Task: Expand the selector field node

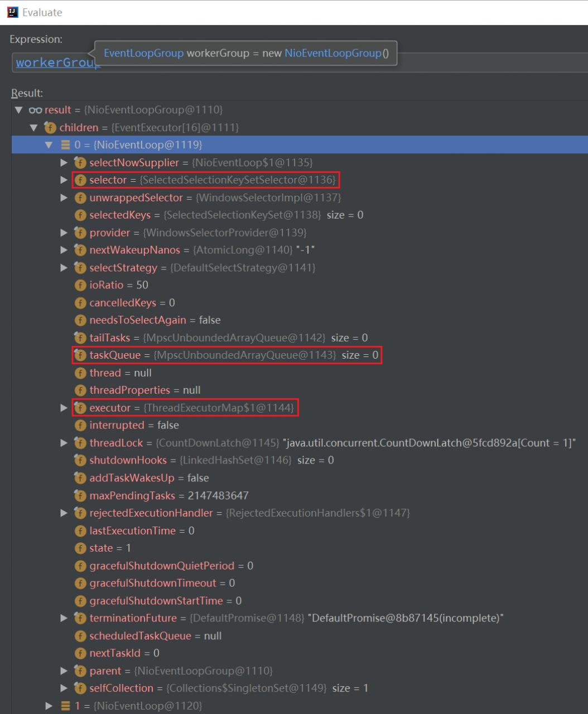Action: coord(64,180)
